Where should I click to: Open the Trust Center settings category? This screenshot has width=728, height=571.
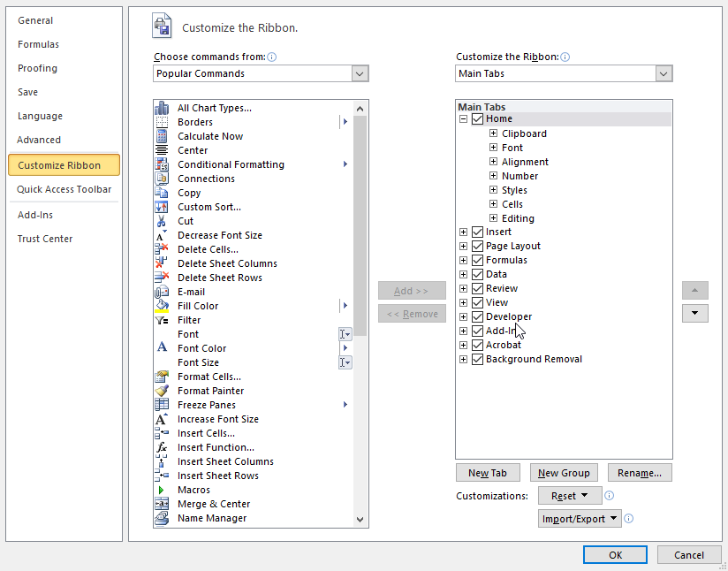[x=45, y=239]
